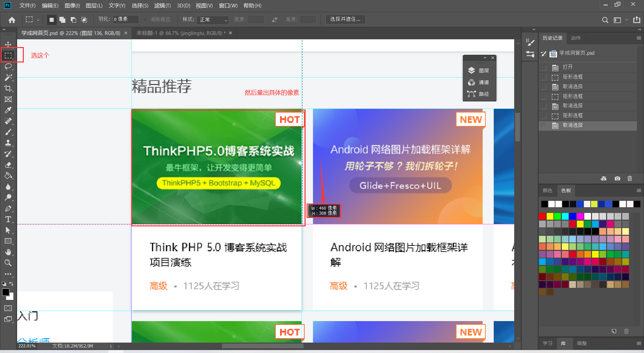This screenshot has width=644, height=353.
Task: Select the History Brush tool
Action: 8,154
